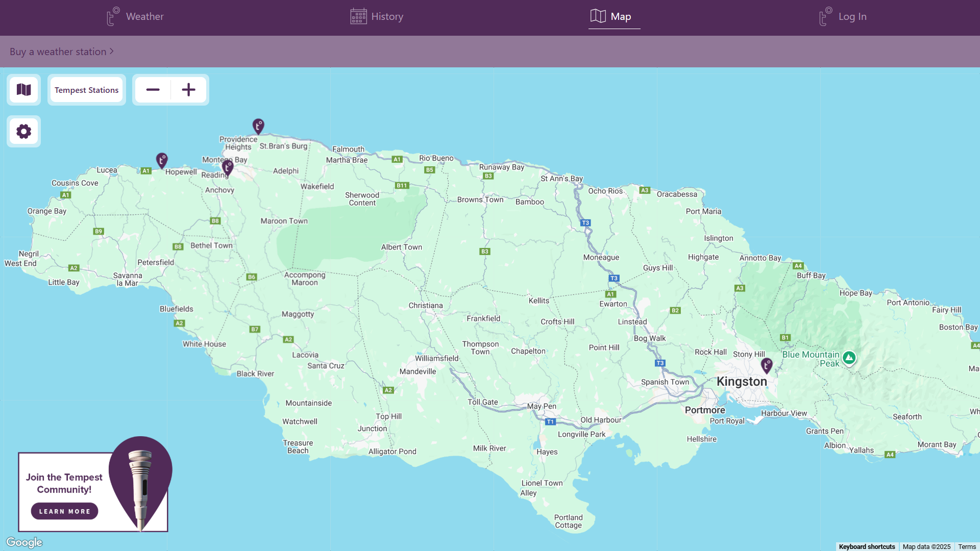Image resolution: width=980 pixels, height=551 pixels.
Task: Click the station marker at Montego Bay
Action: (x=228, y=167)
